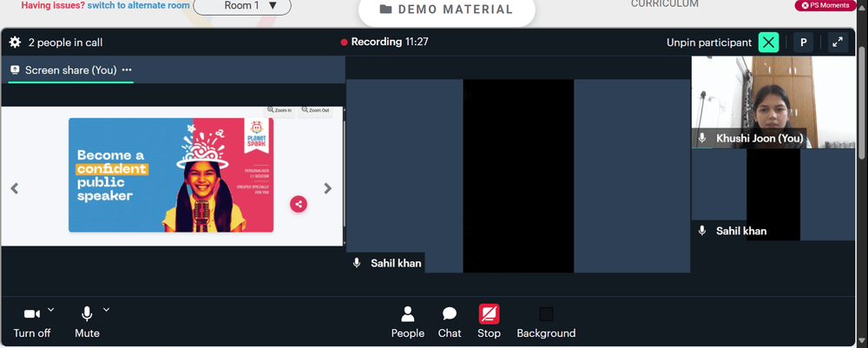Unpin participant with the green X icon

coord(768,42)
